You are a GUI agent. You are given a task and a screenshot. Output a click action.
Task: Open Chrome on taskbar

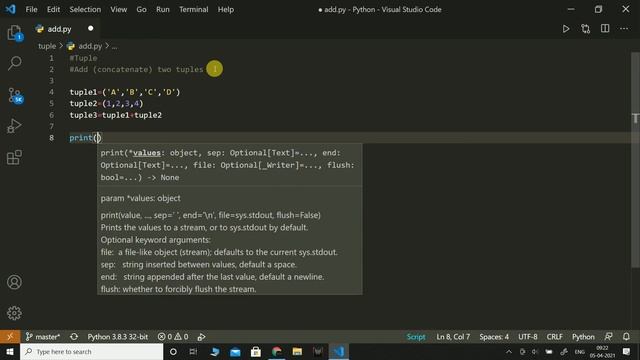coord(277,351)
